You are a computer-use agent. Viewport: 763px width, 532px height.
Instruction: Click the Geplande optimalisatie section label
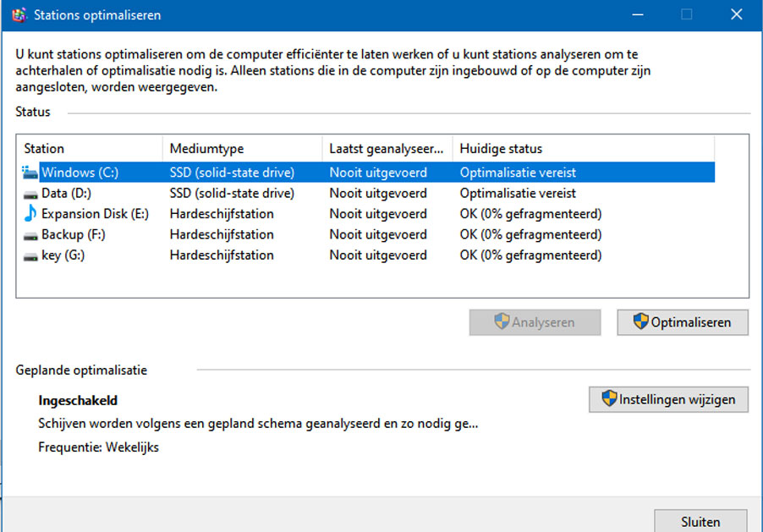point(81,370)
